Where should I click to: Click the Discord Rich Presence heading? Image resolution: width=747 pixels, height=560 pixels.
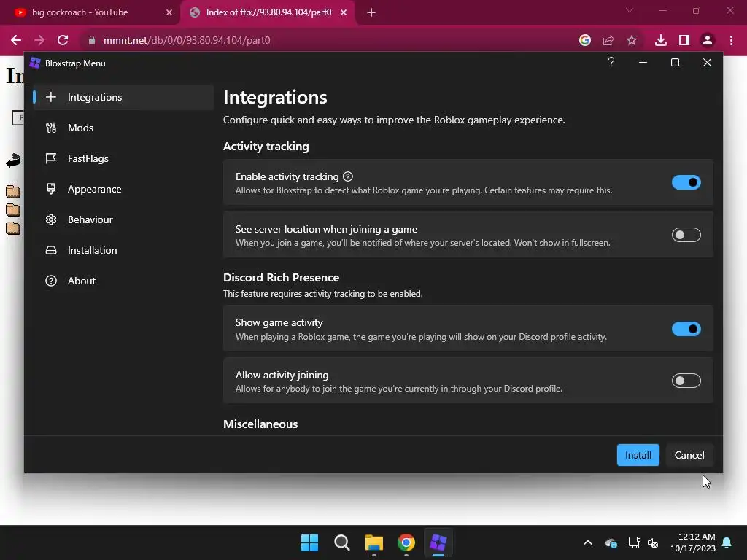coord(281,278)
